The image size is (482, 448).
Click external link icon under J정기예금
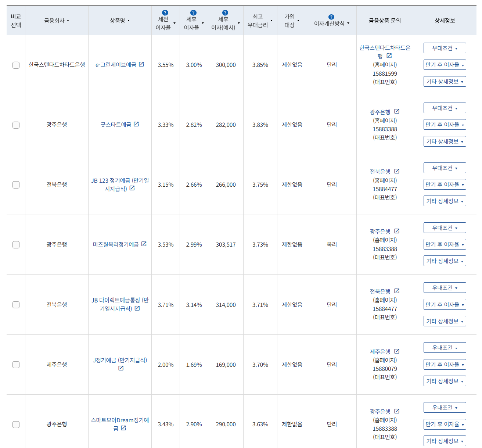(x=121, y=368)
